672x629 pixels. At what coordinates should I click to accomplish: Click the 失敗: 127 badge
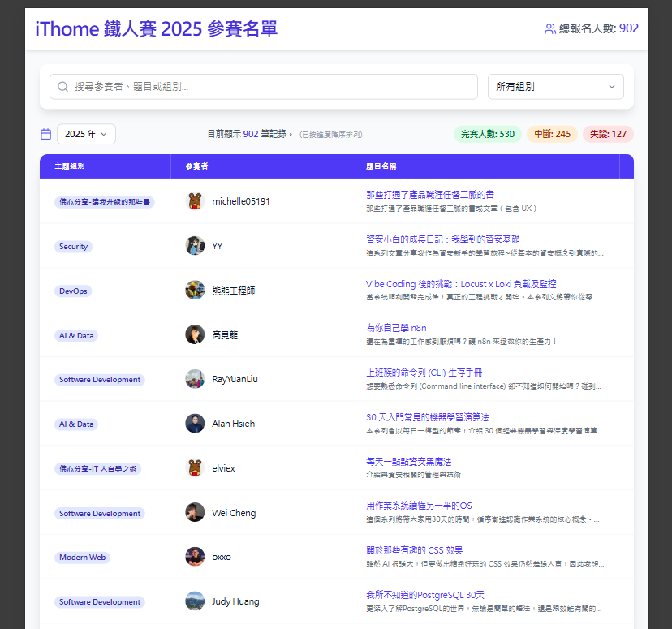click(608, 132)
